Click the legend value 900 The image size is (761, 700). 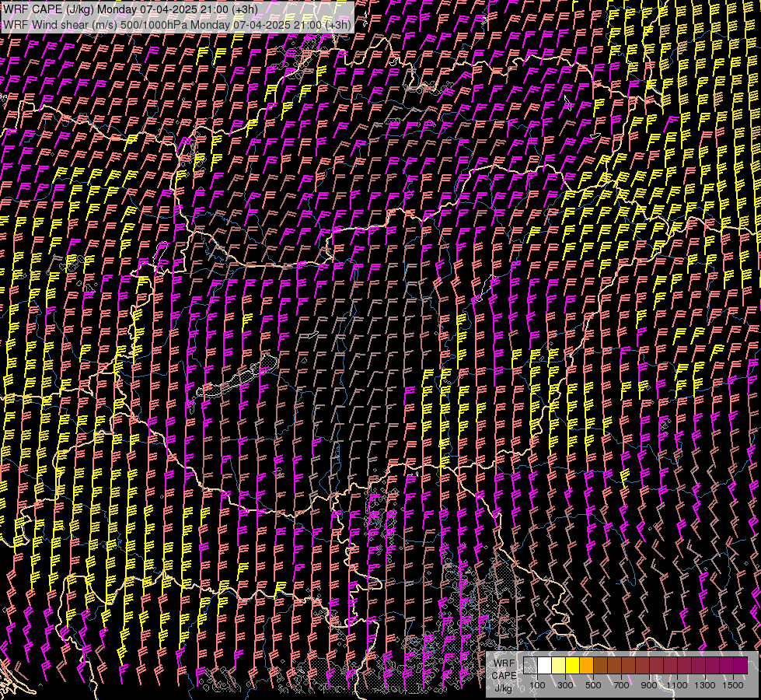click(649, 685)
